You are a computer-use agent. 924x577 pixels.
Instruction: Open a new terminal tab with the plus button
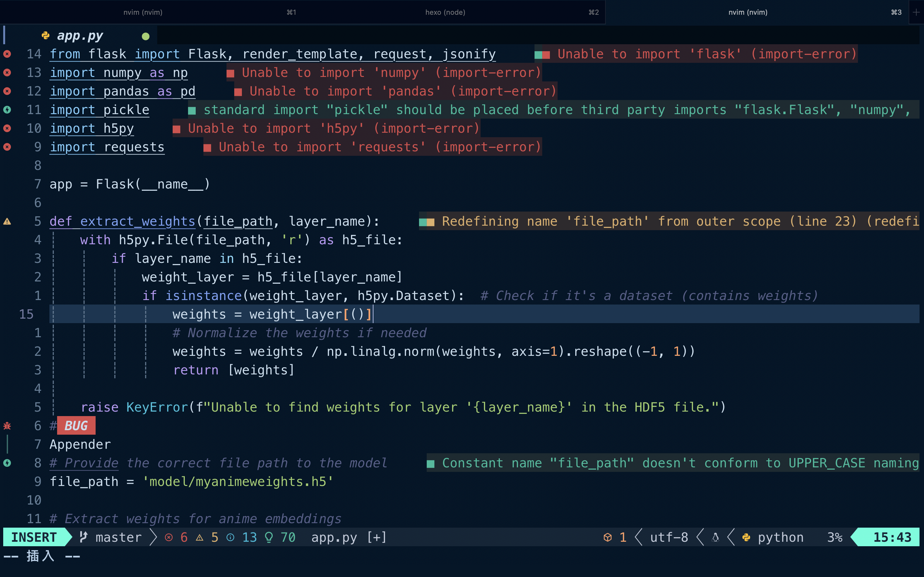(x=916, y=12)
